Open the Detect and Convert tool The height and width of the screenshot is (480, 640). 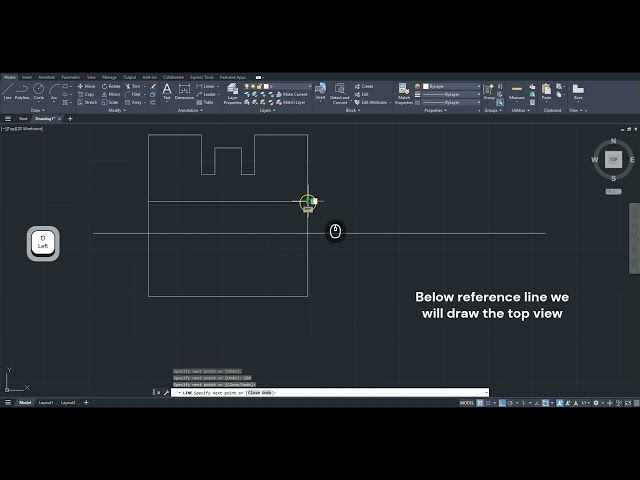340,94
